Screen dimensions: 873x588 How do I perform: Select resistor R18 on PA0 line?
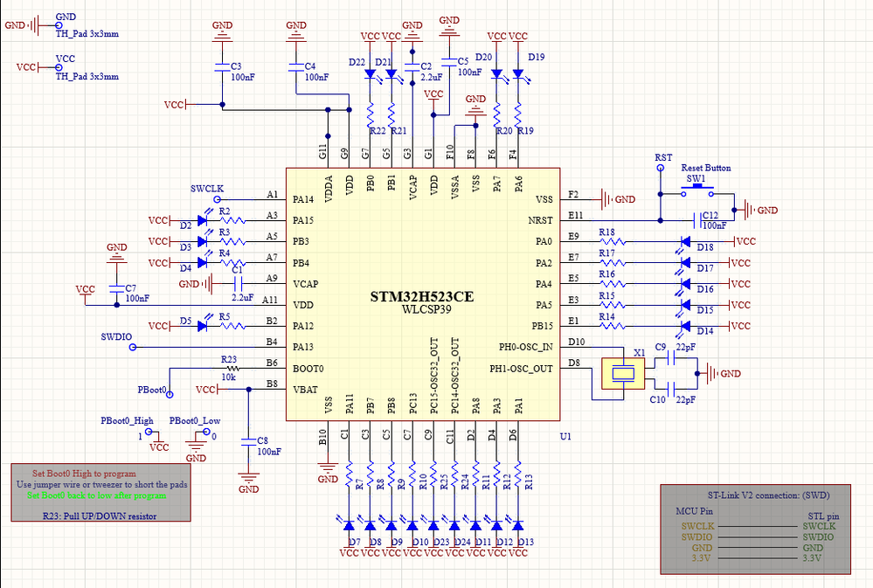coord(613,242)
